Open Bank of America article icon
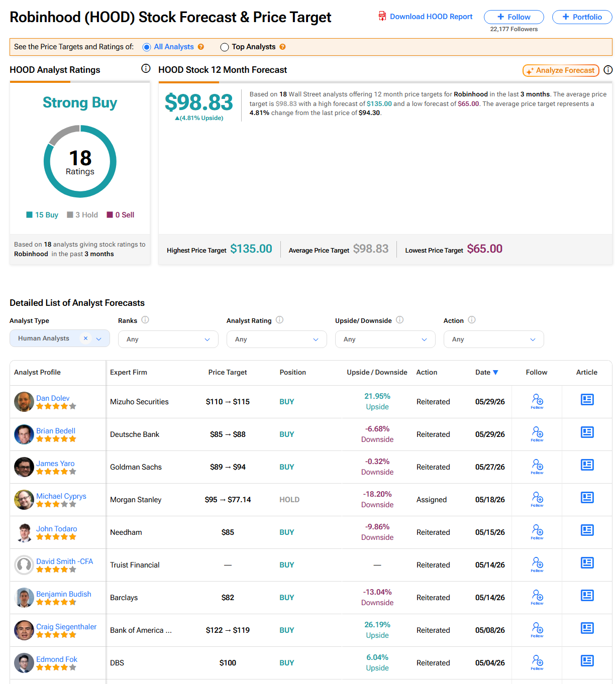Screen dimensions: 616x684 (x=587, y=628)
